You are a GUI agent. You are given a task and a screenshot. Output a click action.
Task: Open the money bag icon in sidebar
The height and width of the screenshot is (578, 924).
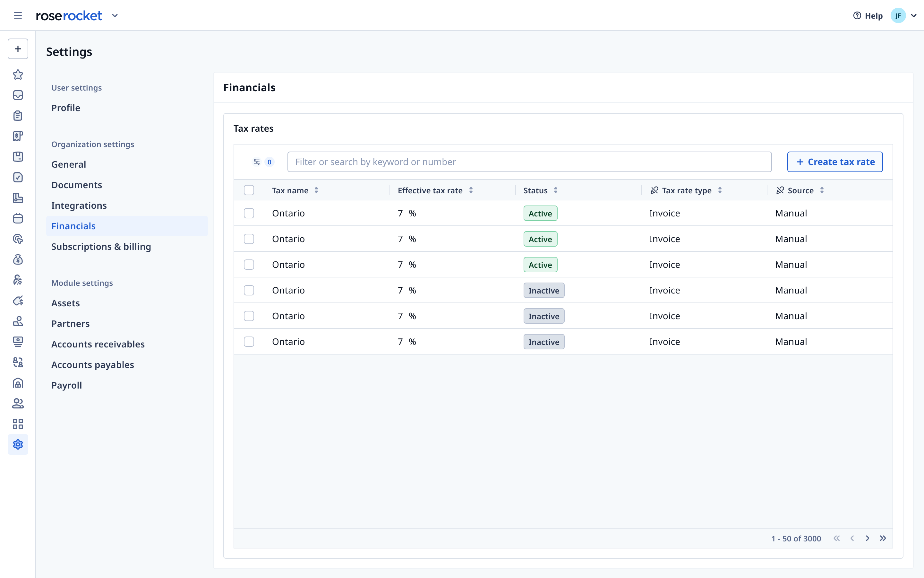(18, 259)
